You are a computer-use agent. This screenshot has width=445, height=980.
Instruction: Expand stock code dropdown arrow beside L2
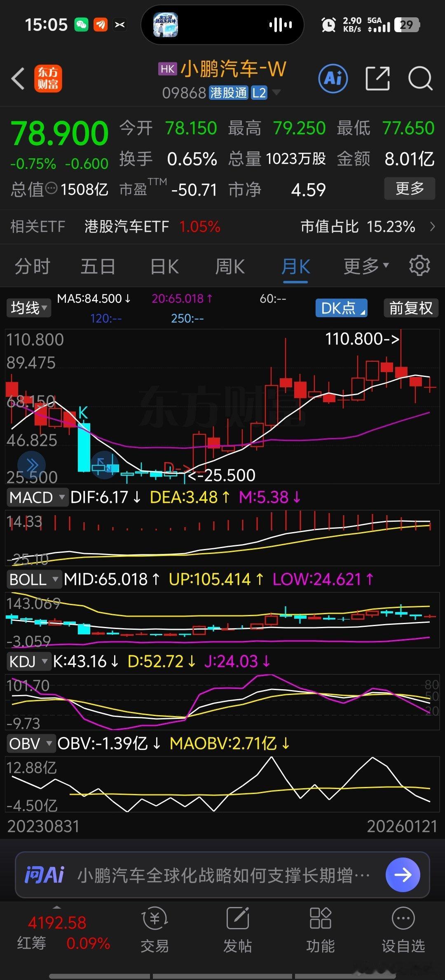[276, 92]
